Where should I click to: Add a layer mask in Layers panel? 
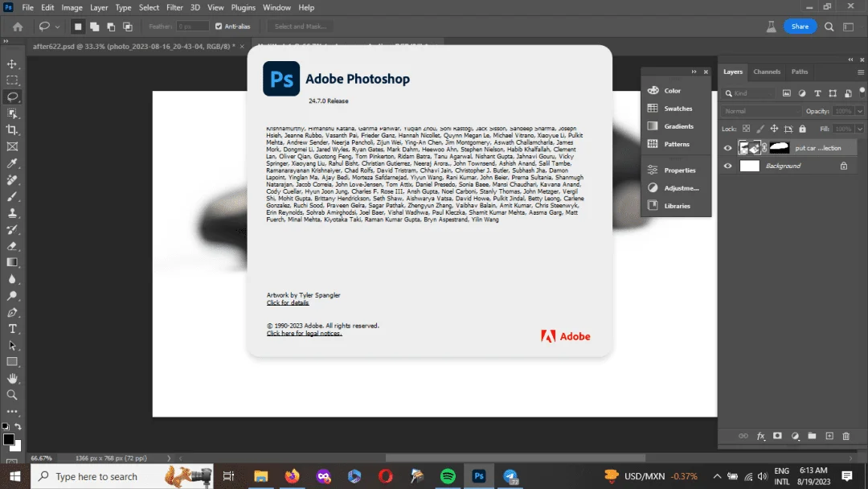tap(777, 437)
